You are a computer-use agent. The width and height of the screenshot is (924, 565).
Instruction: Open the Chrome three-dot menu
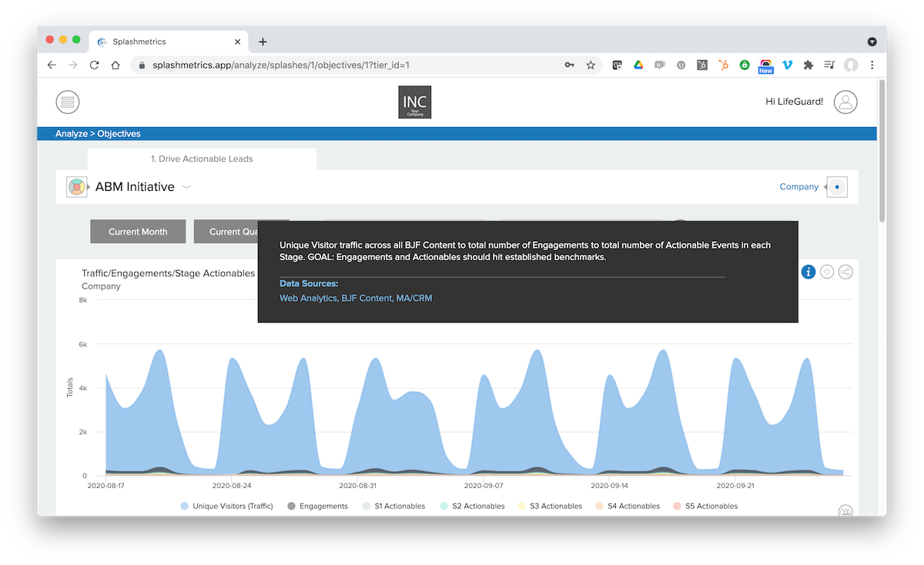[872, 65]
